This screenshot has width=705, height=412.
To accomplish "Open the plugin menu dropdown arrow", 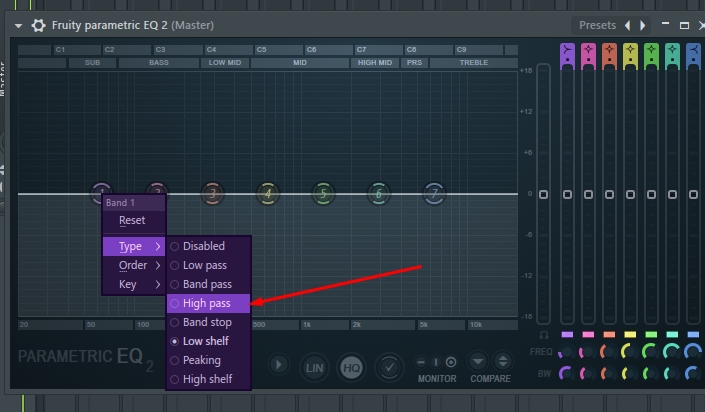I will pyautogui.click(x=18, y=26).
